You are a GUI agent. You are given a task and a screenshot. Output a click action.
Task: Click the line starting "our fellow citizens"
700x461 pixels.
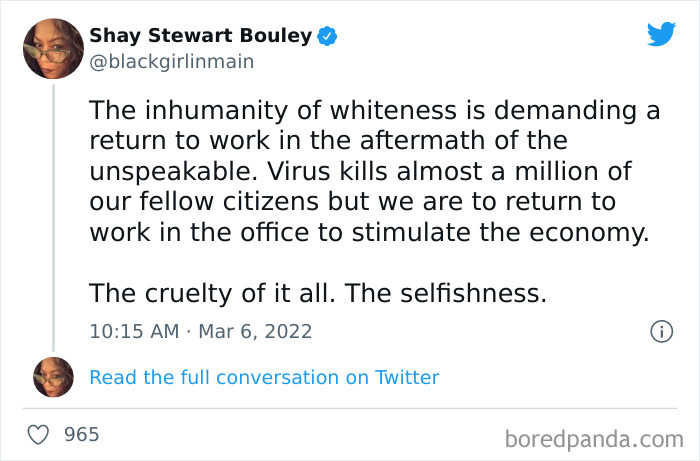[352, 202]
